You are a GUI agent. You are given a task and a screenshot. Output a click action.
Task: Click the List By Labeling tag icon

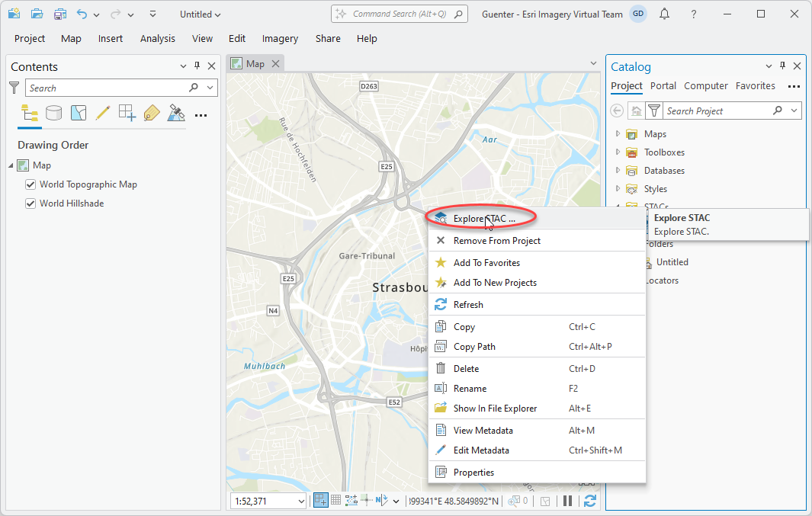pyautogui.click(x=151, y=113)
